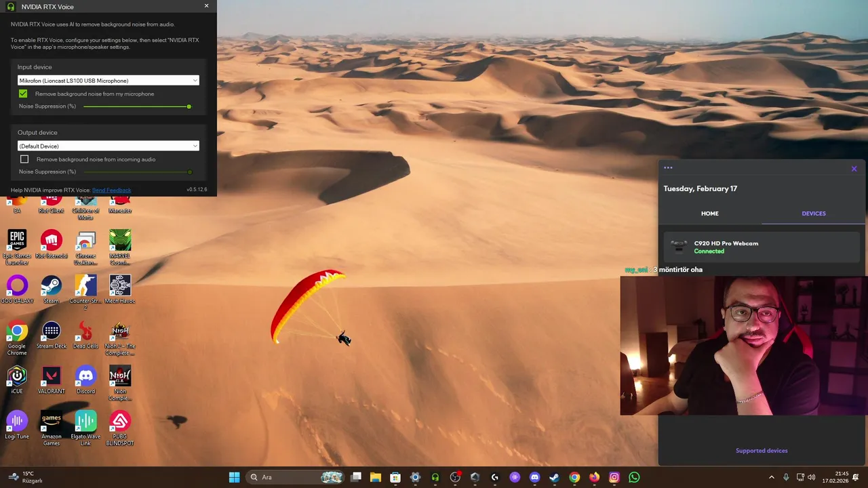Launch iCUE from the desktop
Image resolution: width=868 pixels, height=488 pixels.
17,380
